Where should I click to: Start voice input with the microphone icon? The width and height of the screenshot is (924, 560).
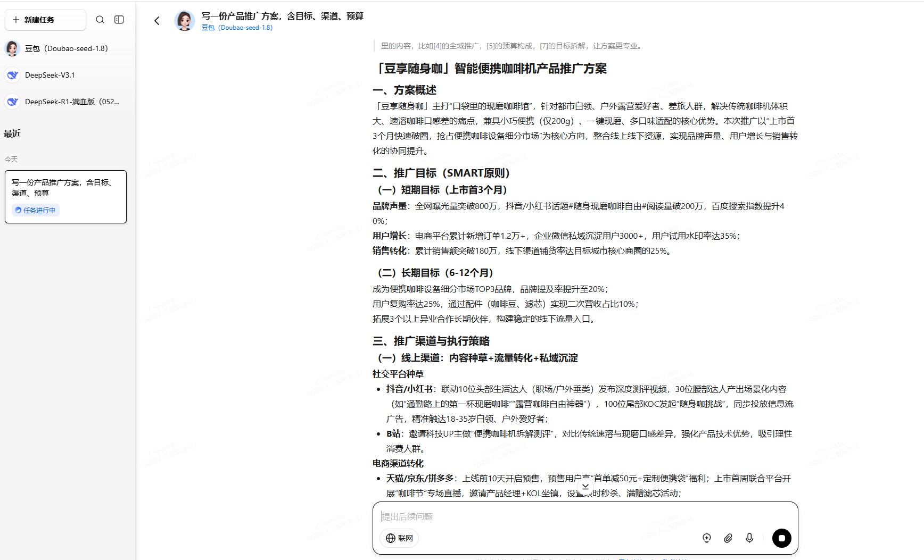click(x=749, y=538)
